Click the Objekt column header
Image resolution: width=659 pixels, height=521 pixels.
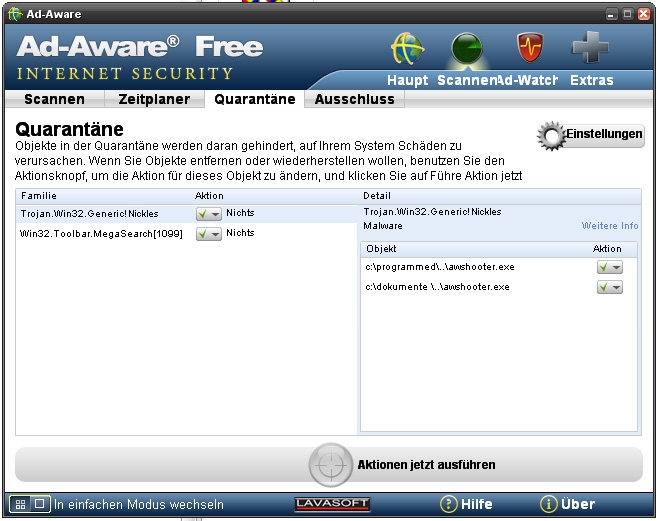[x=381, y=249]
